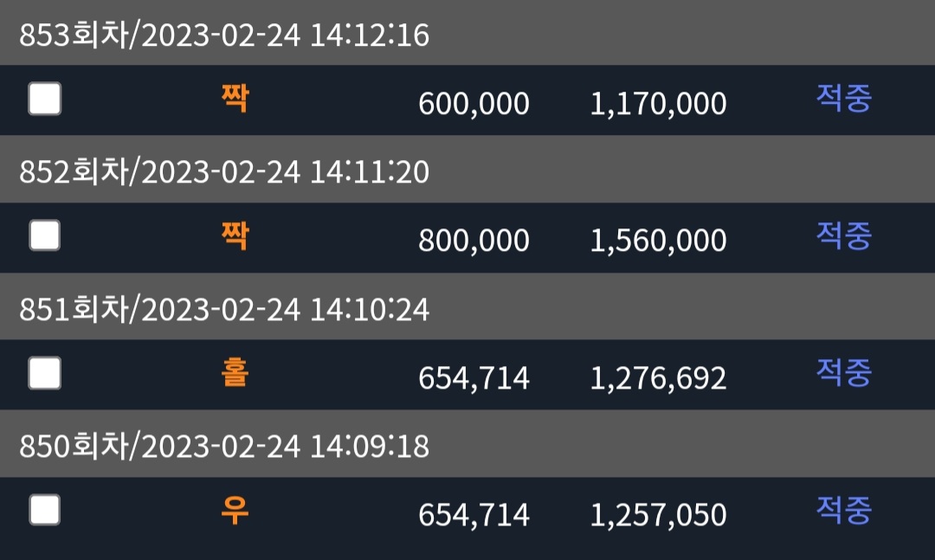Open the 850회차 header with time 14:09:18
Viewport: 935px width, 560px height.
coord(224,446)
